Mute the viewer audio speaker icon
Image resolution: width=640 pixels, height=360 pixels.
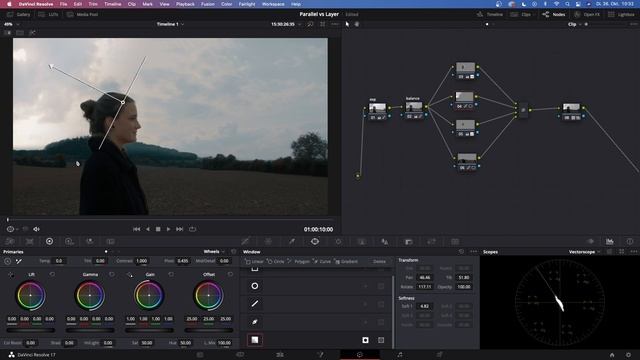[36, 229]
